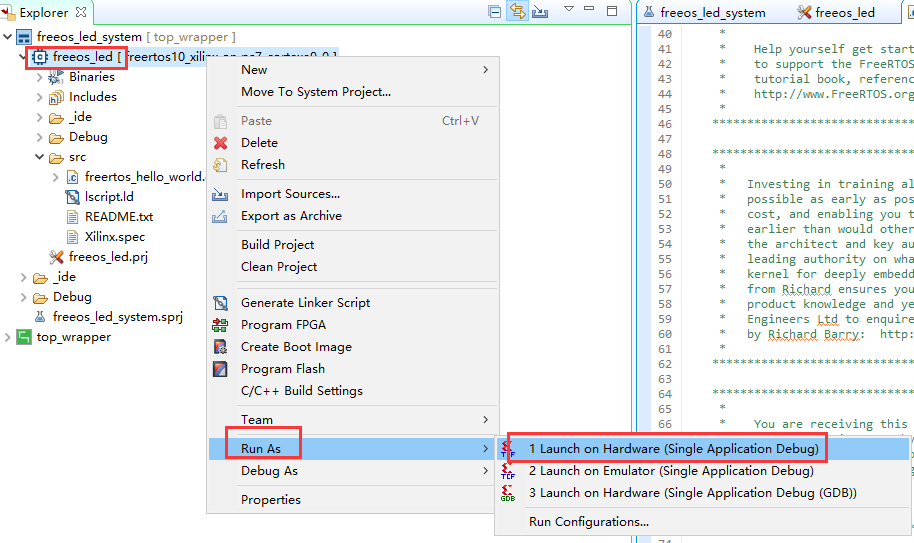Choose Import Sources option
914x543 pixels.
[353, 194]
